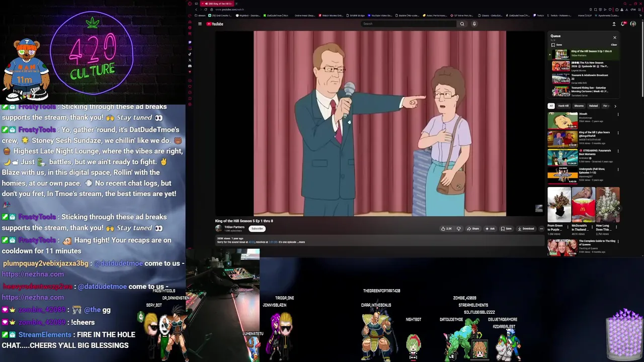Screen dimensions: 644x362
Task: Click the video title King of the Hill Season 5
Action: (x=244, y=221)
